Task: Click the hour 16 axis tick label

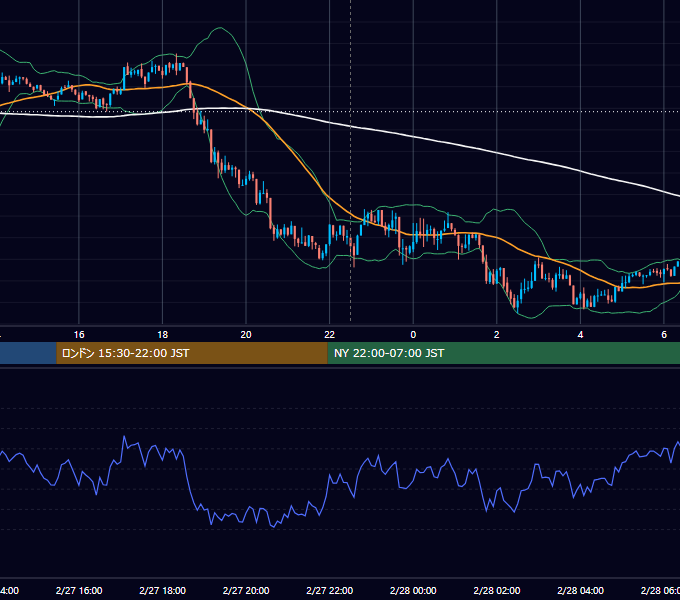Action: point(79,335)
